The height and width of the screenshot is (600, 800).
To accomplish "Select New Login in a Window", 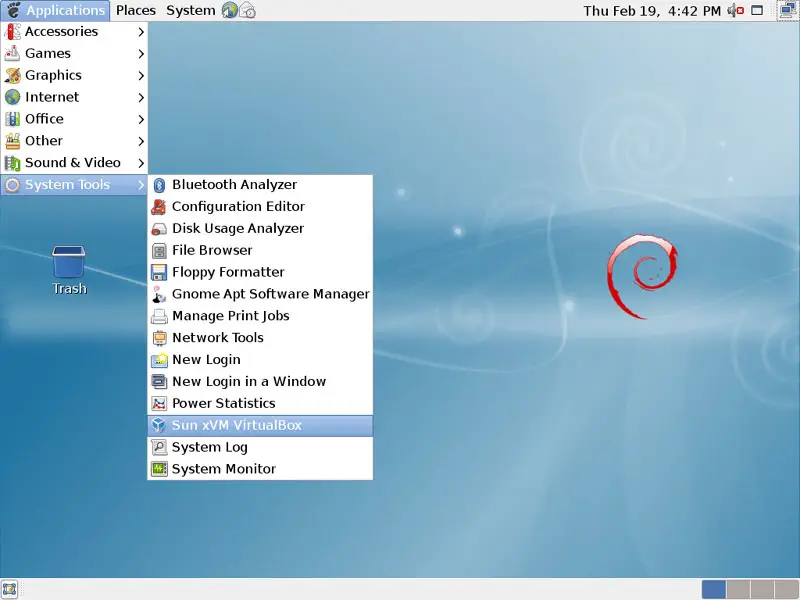I will 260,382.
